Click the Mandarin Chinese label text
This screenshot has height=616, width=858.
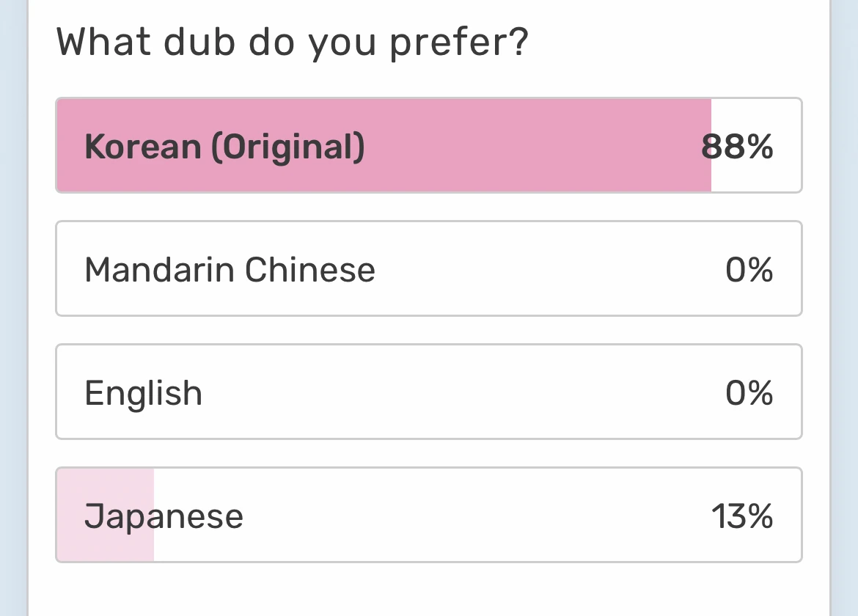click(x=230, y=269)
